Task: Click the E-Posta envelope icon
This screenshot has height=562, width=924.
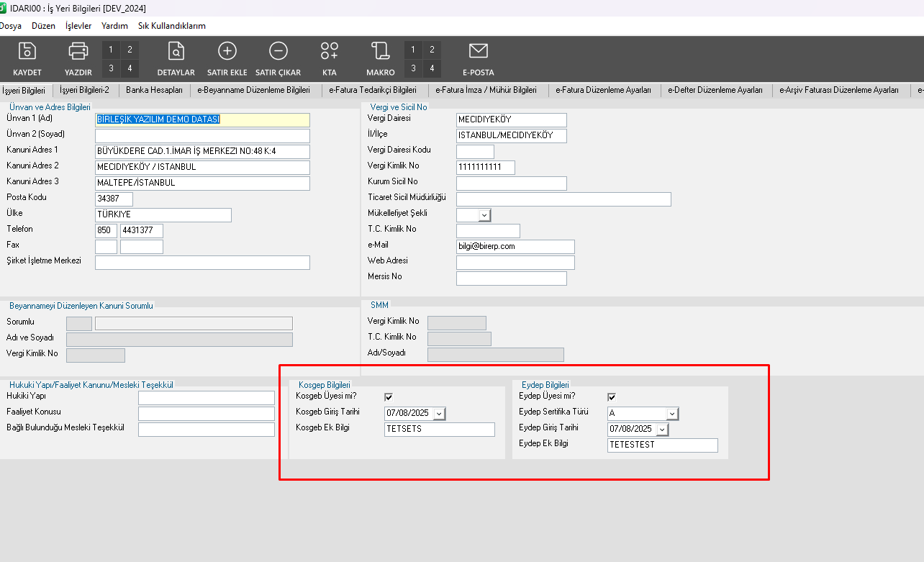Action: (x=479, y=53)
